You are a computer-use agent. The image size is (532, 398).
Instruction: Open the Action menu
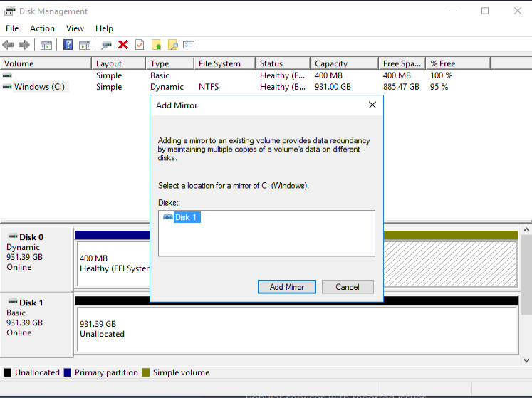pyautogui.click(x=42, y=28)
